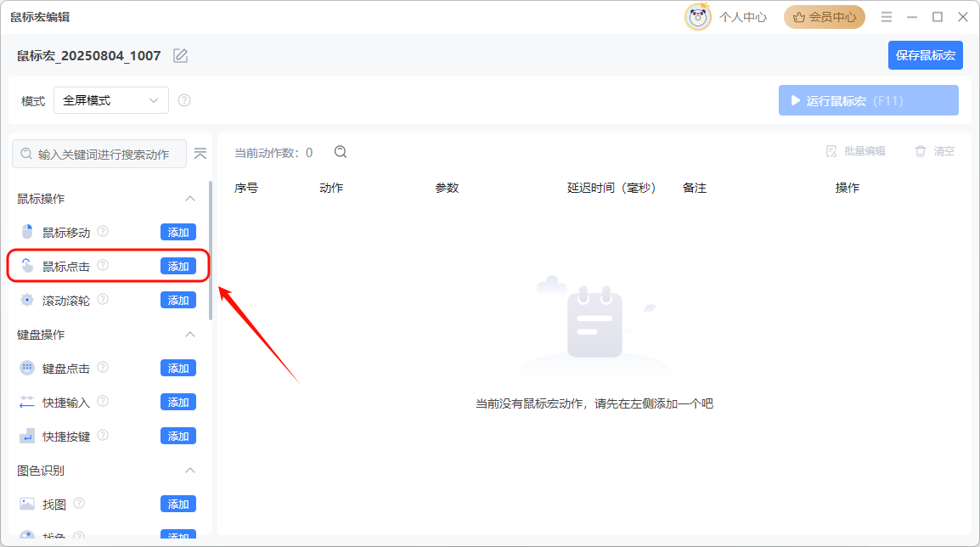
Task: Click the 快捷输入 icon
Action: (27, 402)
